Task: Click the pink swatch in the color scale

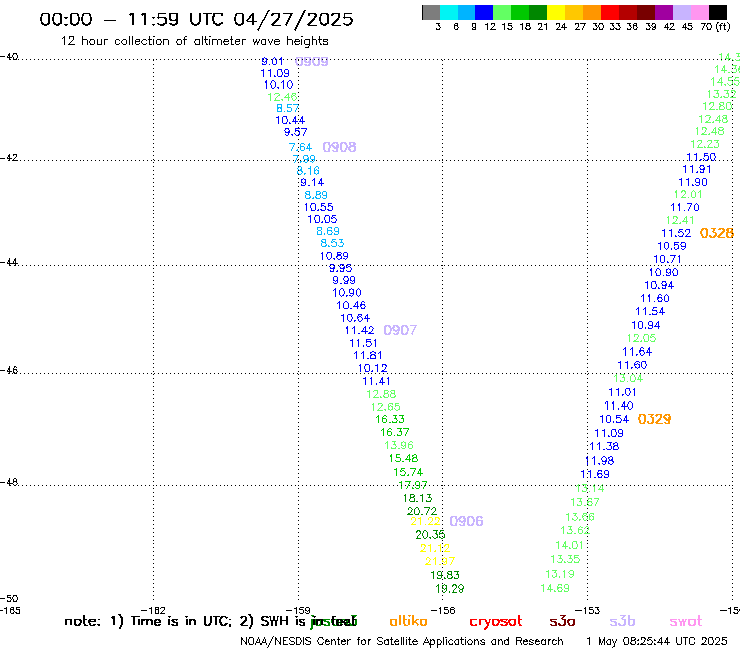Action: tap(699, 12)
